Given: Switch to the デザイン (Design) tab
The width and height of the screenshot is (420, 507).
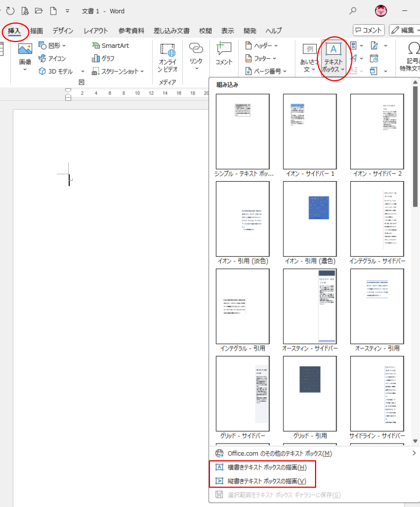Looking at the screenshot, I should point(63,31).
